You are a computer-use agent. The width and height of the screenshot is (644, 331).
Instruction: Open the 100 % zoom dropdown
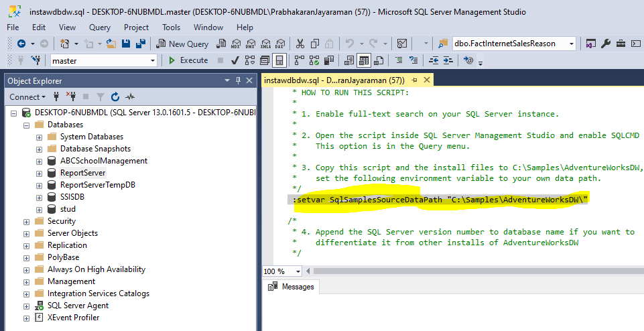pyautogui.click(x=298, y=271)
